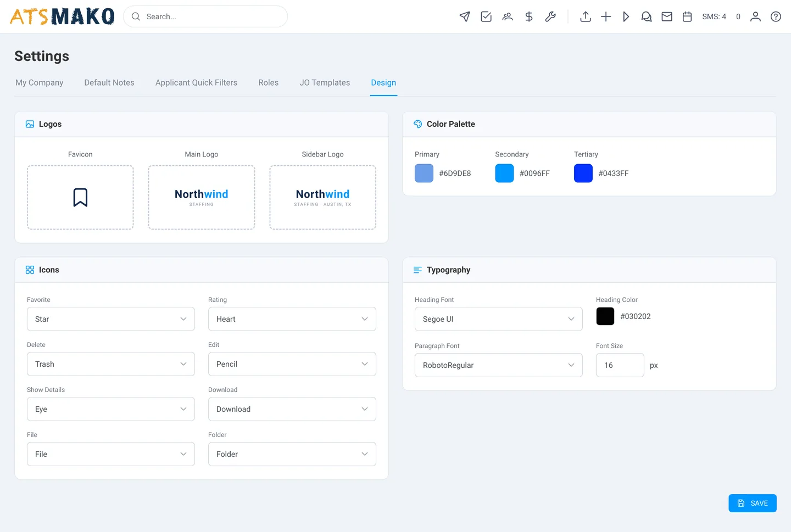This screenshot has width=791, height=532.
Task: Click the Color Palette panel icon
Action: pyautogui.click(x=418, y=124)
